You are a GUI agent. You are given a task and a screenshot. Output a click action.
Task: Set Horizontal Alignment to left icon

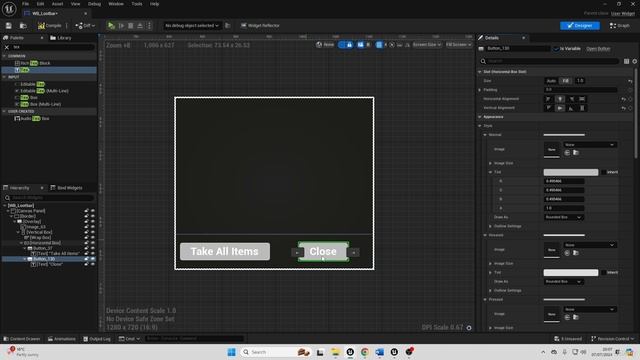pos(549,99)
